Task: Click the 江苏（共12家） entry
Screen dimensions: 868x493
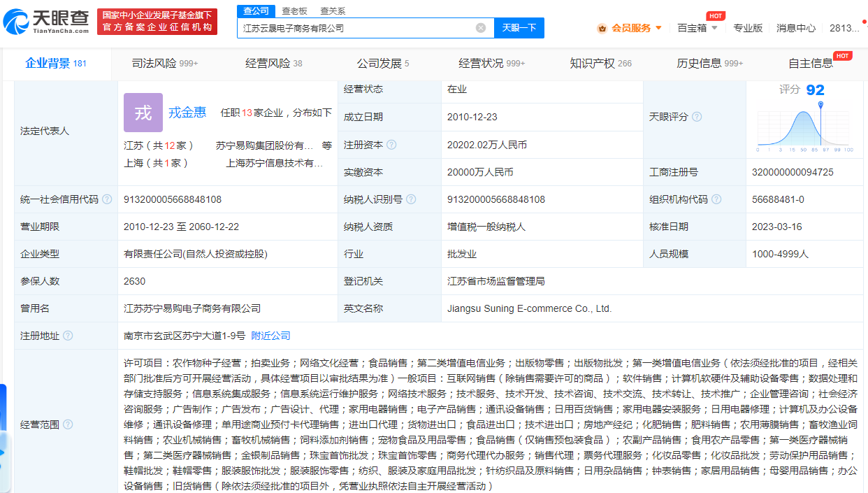Action: tap(159, 145)
